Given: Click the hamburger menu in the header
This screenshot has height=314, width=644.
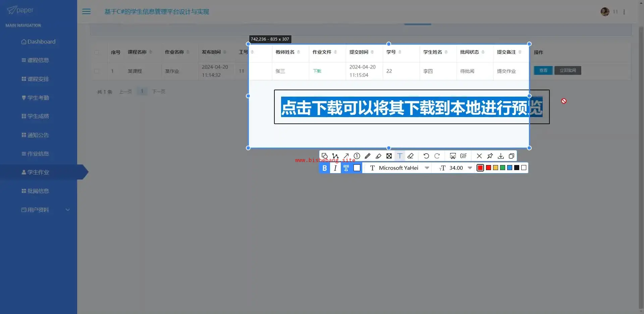Looking at the screenshot, I should [x=87, y=12].
